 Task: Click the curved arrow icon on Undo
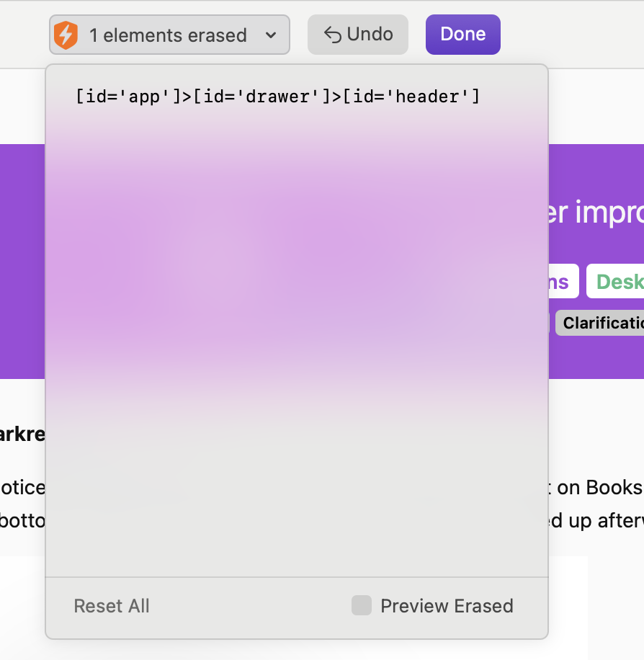click(x=332, y=35)
